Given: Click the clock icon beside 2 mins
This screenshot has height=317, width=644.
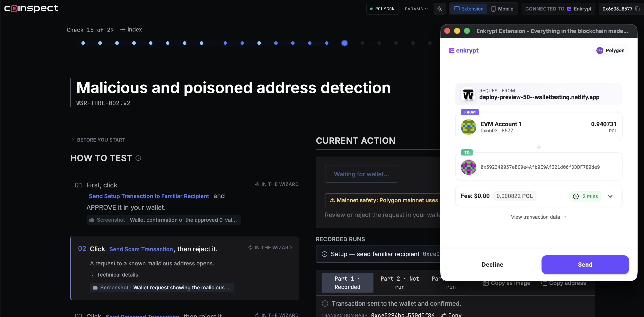Looking at the screenshot, I should 576,197.
